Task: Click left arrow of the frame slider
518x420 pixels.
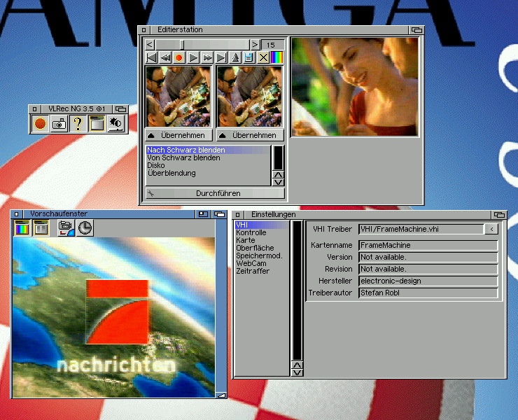Action: (x=150, y=45)
